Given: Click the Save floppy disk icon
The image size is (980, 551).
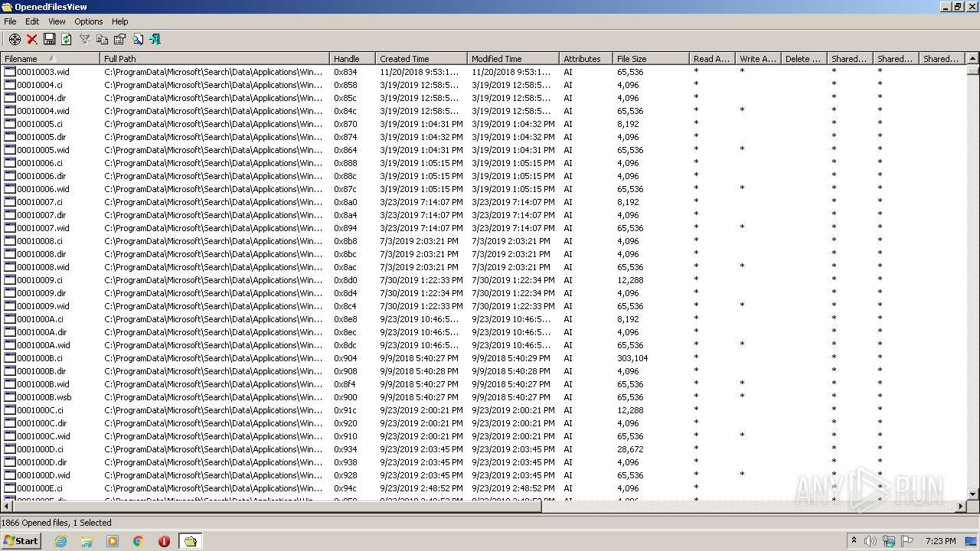Looking at the screenshot, I should 49,39.
